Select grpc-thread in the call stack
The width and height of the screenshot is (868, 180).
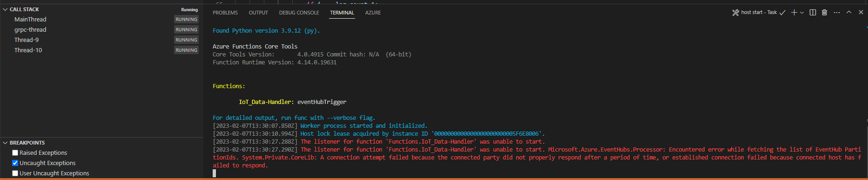[x=101, y=29]
